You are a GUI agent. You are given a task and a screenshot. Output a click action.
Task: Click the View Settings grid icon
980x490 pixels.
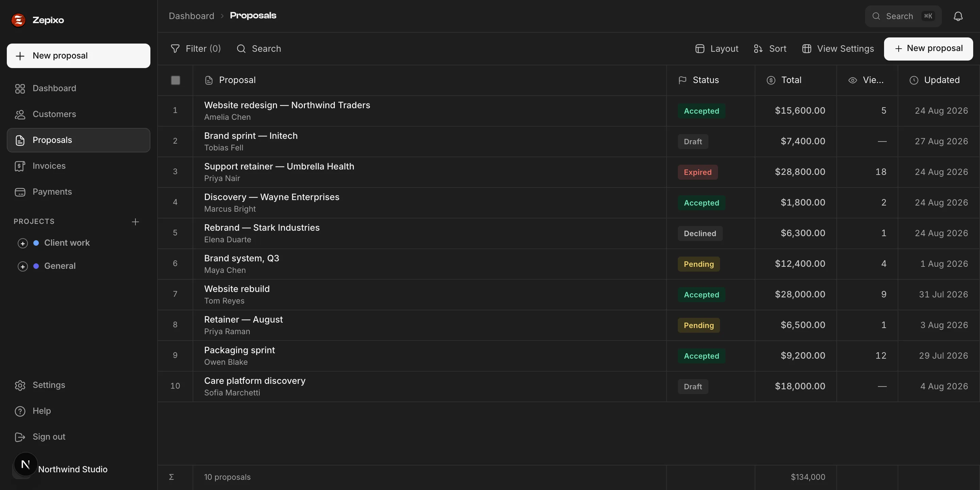pos(806,49)
